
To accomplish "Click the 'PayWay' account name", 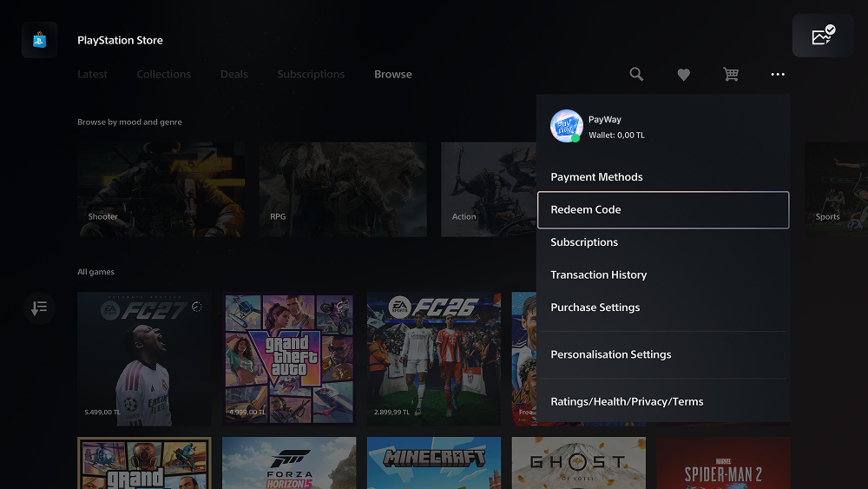I will 604,120.
